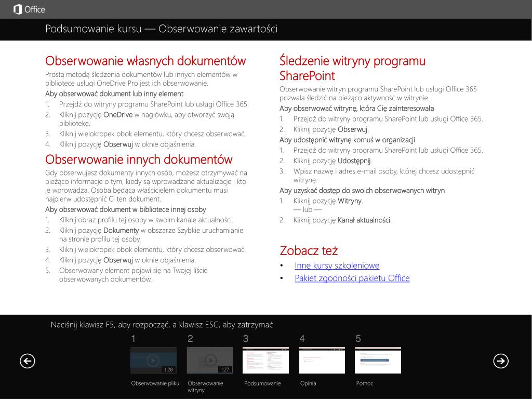The height and width of the screenshot is (399, 532).
Task: Open link 'Pakiet zgodności pakietu Office'
Action: 352,278
